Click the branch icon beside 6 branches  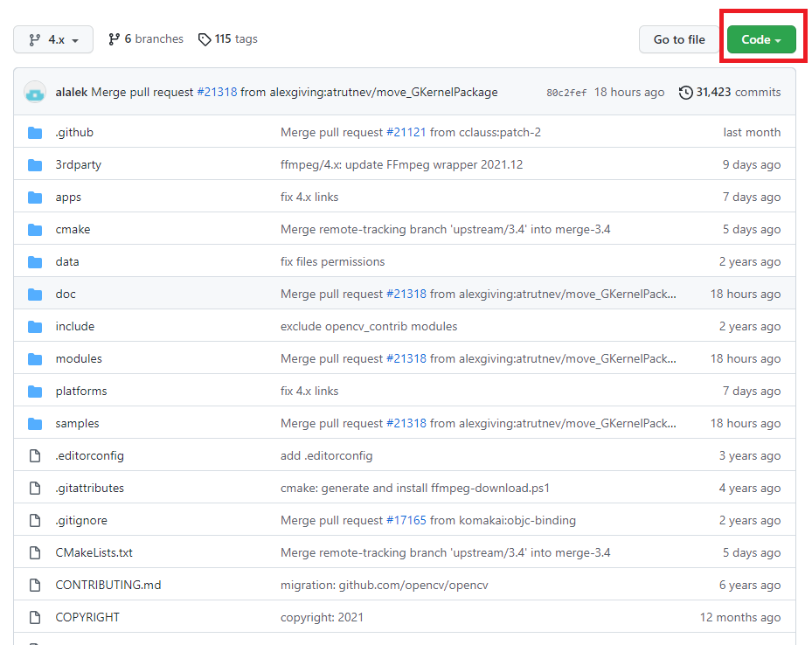pyautogui.click(x=114, y=39)
